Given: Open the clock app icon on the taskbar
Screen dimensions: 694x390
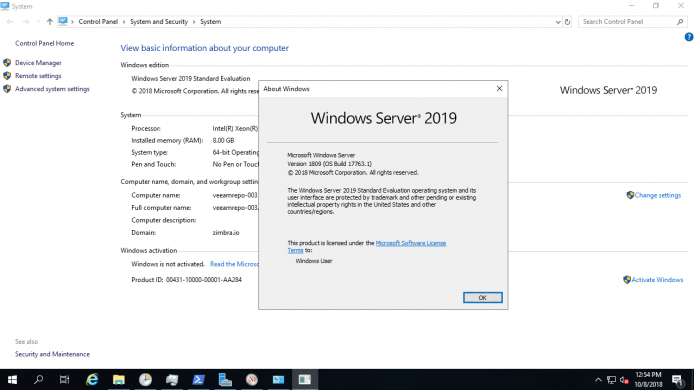Looking at the screenshot, I should click(x=145, y=380).
